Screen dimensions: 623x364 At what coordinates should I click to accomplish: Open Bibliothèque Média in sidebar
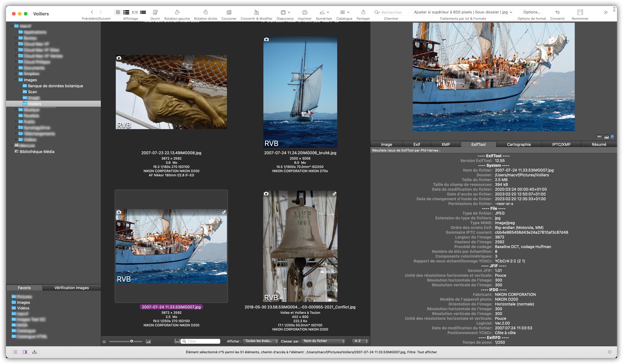tap(37, 152)
